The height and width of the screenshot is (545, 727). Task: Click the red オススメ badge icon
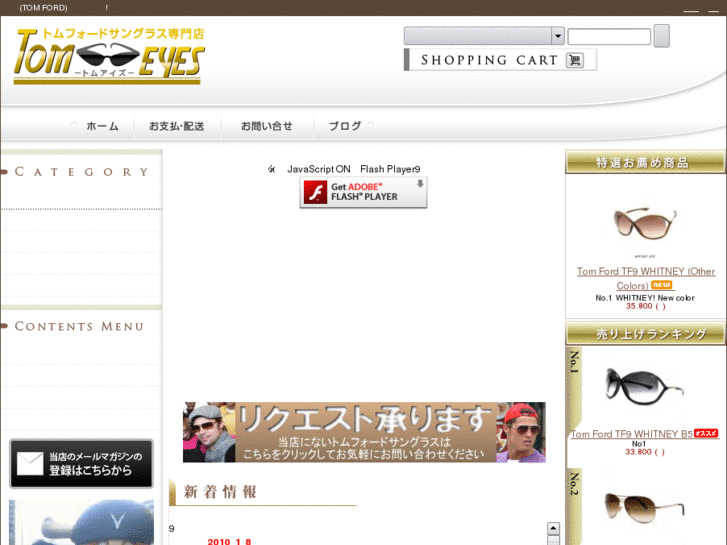tap(706, 433)
